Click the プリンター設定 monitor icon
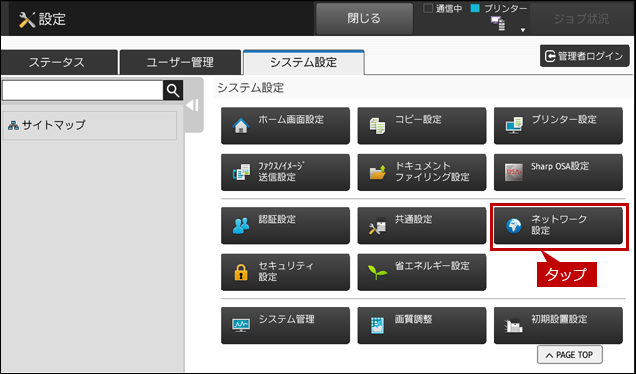Image resolution: width=636 pixels, height=374 pixels. pos(514,126)
